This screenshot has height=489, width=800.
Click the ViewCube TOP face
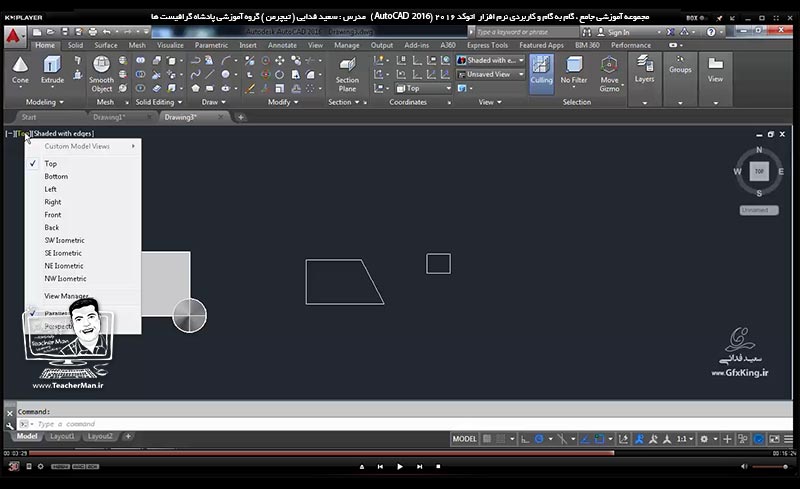759,172
